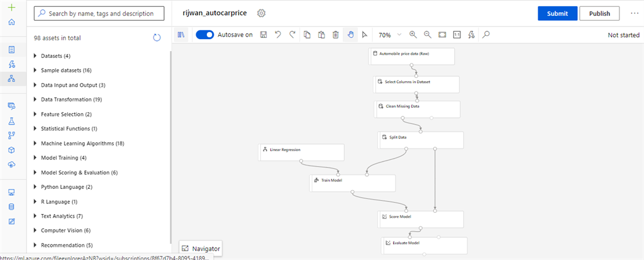Click the search assets input field
The image size is (644, 260).
pos(99,13)
